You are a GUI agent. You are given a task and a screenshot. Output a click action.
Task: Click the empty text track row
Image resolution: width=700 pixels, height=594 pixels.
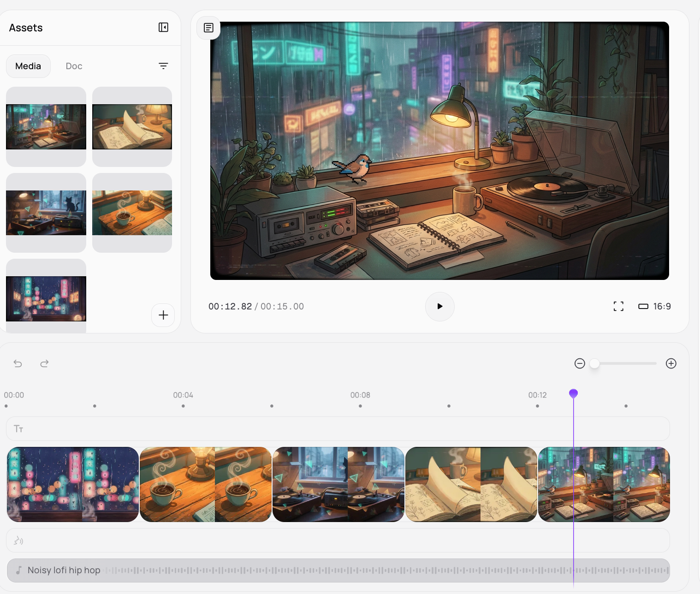tap(338, 429)
